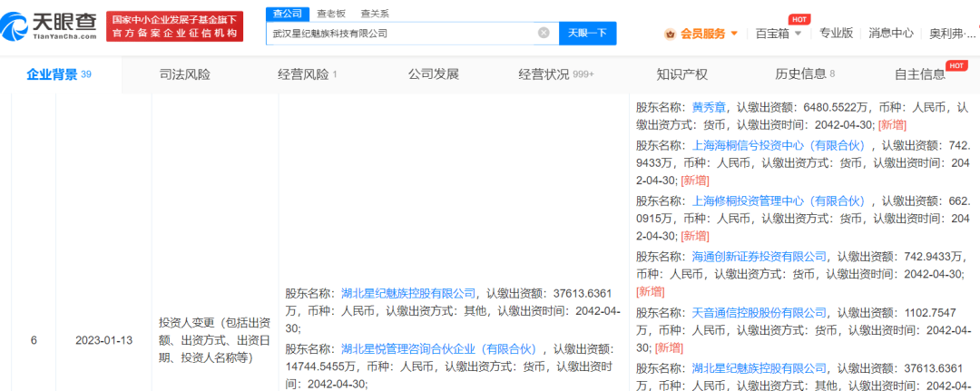The height and width of the screenshot is (391, 980).
Task: Switch to the 查关系 search tab
Action: (374, 14)
